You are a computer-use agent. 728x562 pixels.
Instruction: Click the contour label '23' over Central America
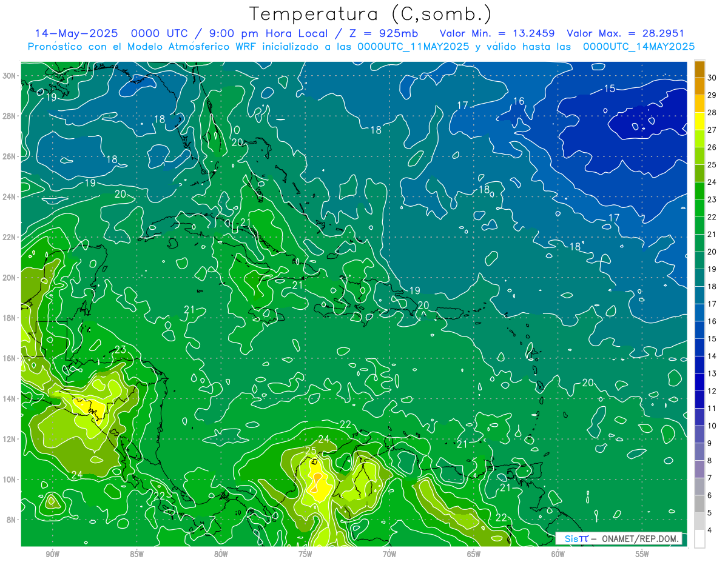pos(120,349)
